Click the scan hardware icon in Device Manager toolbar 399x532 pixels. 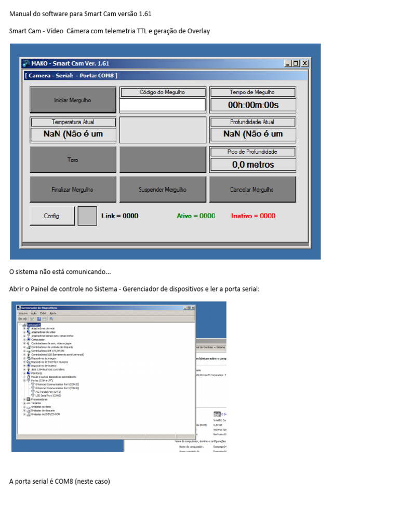point(51,319)
